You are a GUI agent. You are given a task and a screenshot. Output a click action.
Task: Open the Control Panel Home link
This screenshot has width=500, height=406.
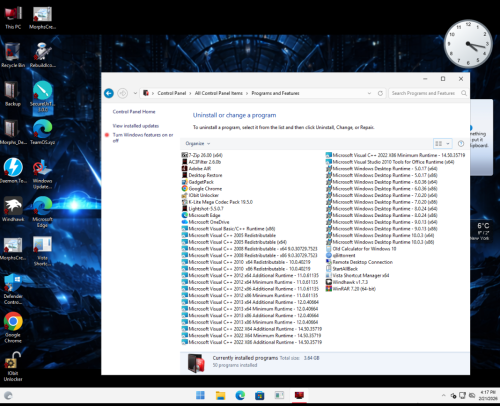[x=134, y=112]
